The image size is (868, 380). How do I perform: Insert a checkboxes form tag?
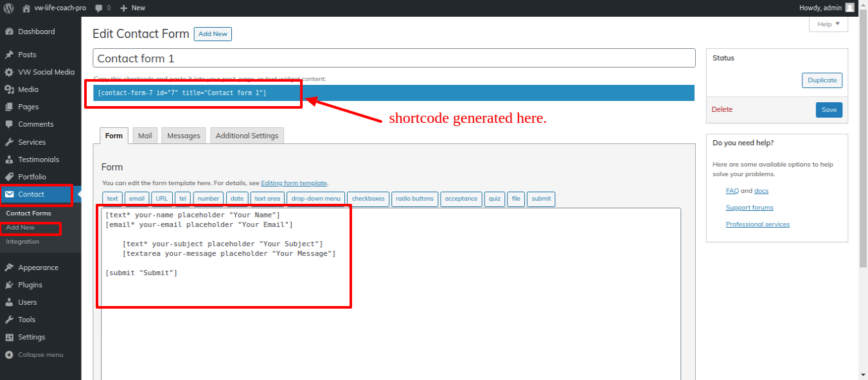(x=368, y=199)
